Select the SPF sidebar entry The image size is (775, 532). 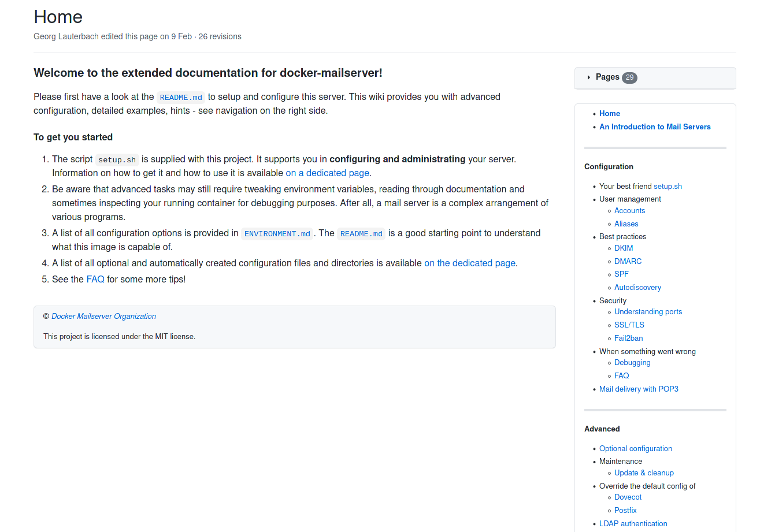621,274
